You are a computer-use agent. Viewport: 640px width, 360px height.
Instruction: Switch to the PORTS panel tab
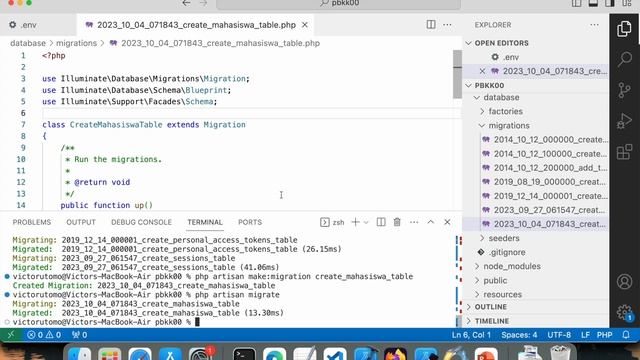click(250, 222)
